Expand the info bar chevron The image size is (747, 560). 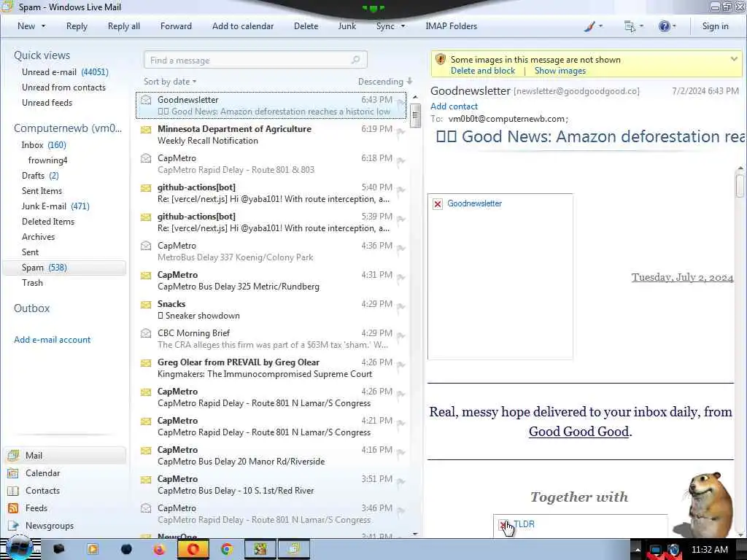tap(734, 59)
